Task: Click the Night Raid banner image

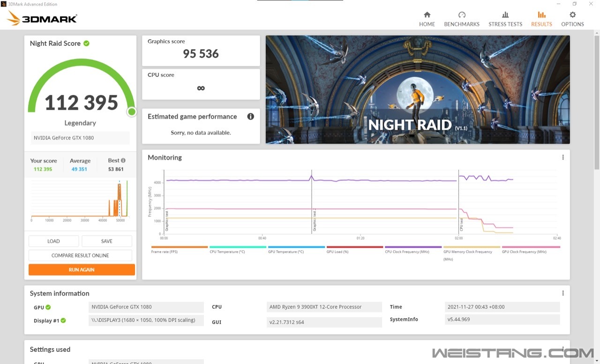Action: (x=418, y=89)
